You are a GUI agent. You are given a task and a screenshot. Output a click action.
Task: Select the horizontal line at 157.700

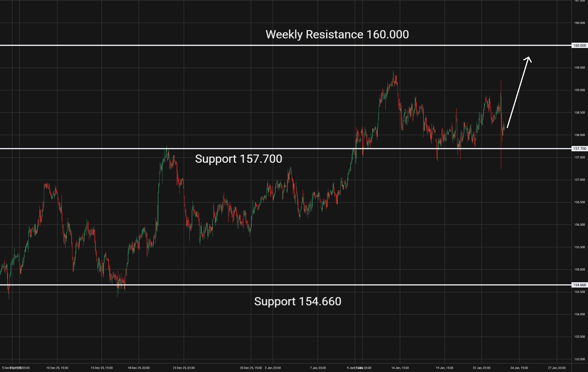pyautogui.click(x=88, y=149)
